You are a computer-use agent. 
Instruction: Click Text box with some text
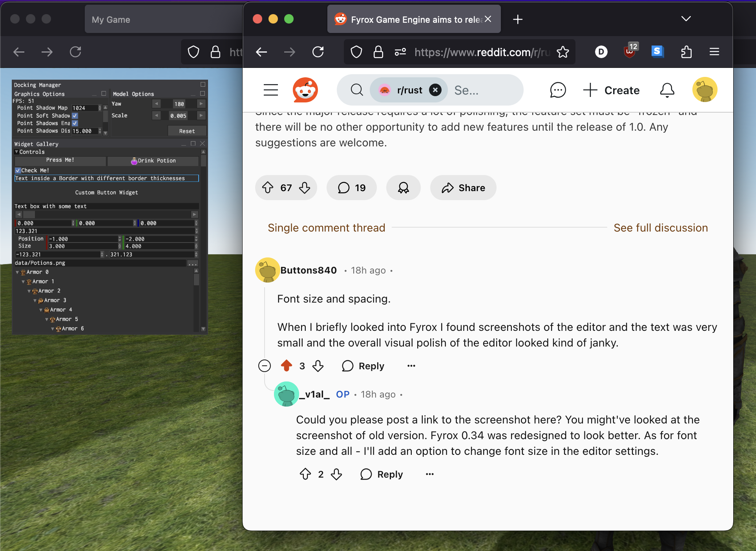(x=106, y=206)
